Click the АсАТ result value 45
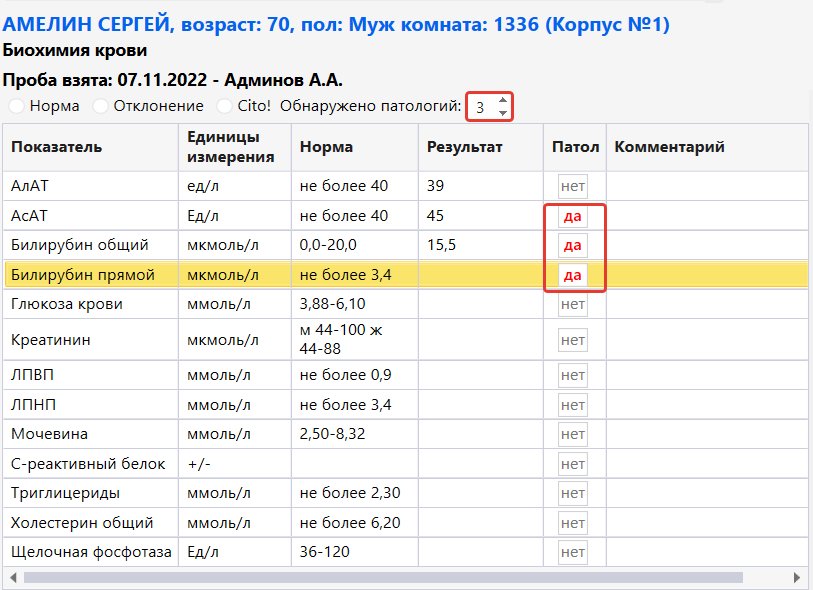Screen dimensions: 813x590 436,216
